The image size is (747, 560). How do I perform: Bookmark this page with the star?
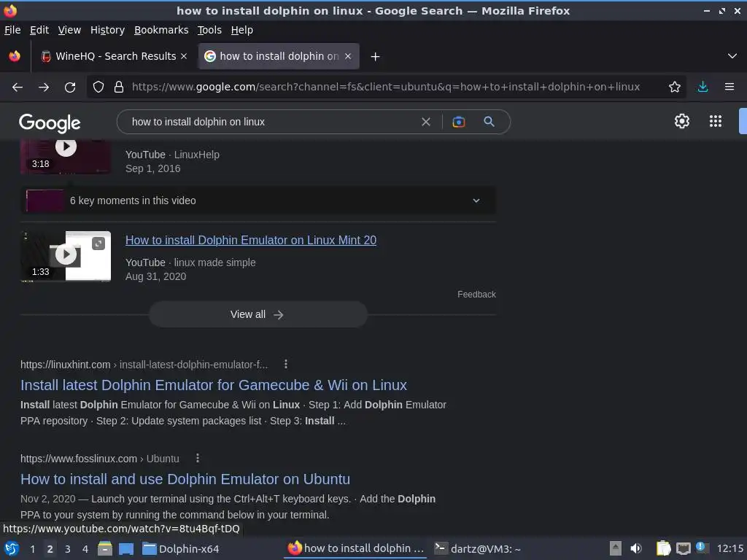pyautogui.click(x=675, y=87)
